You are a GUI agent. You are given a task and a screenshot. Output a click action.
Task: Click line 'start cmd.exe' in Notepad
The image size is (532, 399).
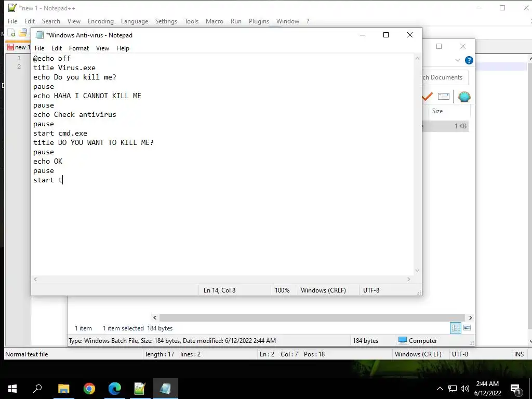click(x=60, y=134)
